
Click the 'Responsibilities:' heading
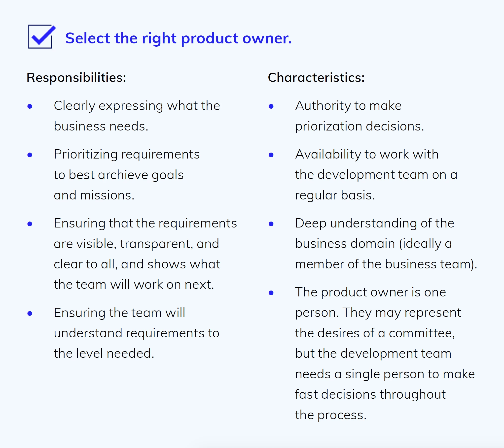(x=76, y=77)
